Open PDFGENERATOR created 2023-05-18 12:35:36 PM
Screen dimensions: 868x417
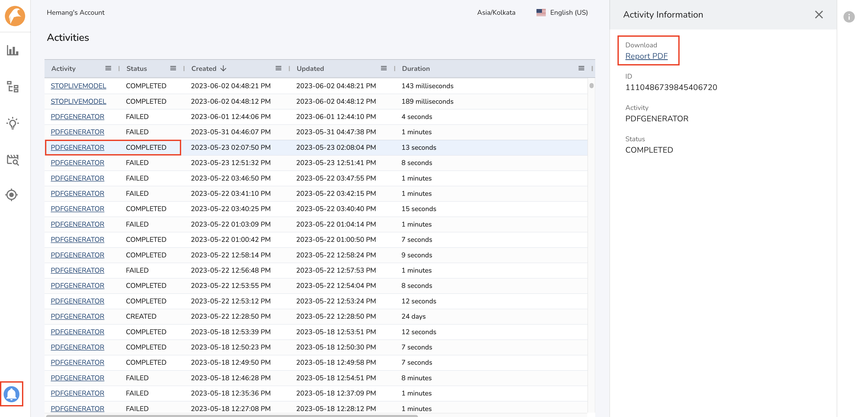tap(77, 393)
